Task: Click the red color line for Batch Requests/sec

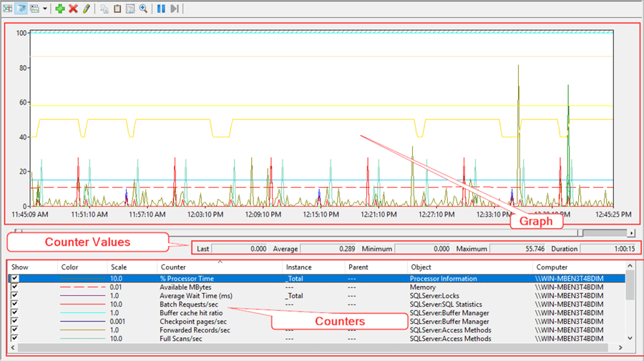Action: tap(82, 305)
